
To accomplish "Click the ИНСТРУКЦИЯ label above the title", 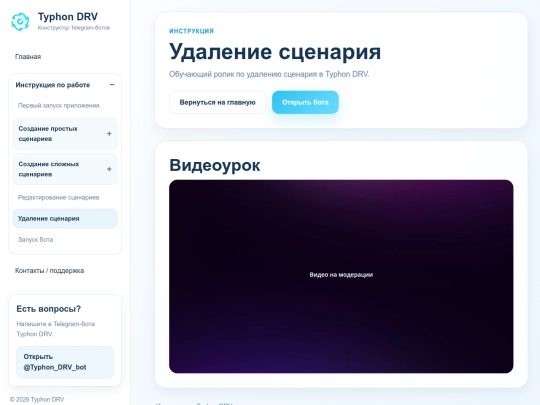I will (191, 31).
